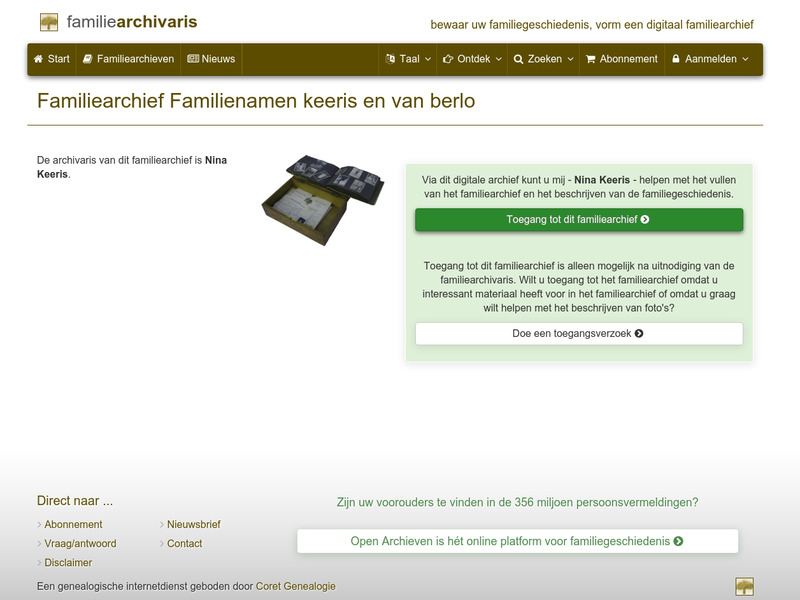
Task: Click the book icon beside Familiearchieven
Action: point(87,59)
